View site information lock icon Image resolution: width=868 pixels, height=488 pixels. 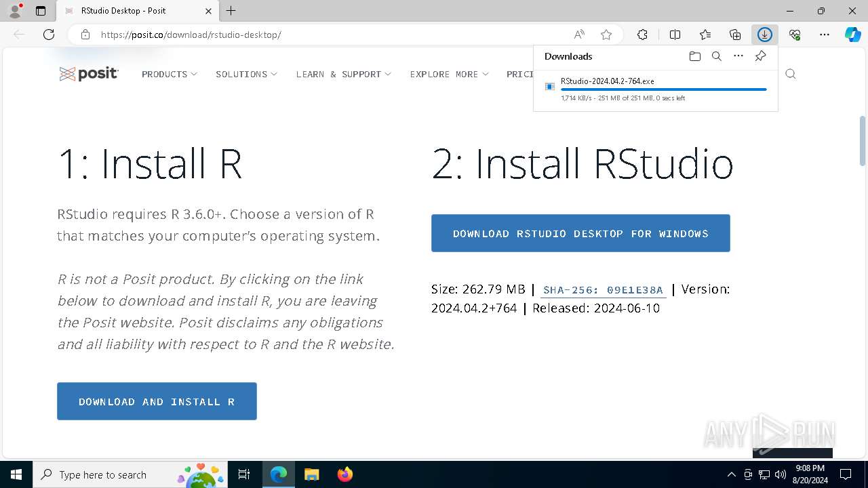coord(85,35)
